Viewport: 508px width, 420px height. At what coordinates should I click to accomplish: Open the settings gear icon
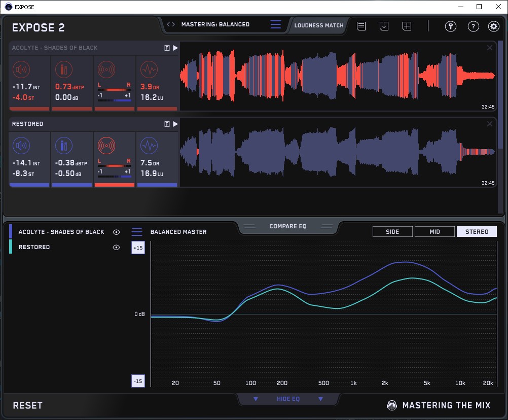pyautogui.click(x=493, y=26)
